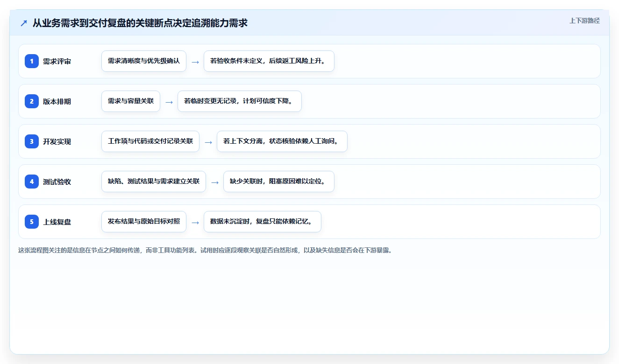Click the arrow in the 需求评审 row
The width and height of the screenshot is (619, 364).
(x=195, y=62)
